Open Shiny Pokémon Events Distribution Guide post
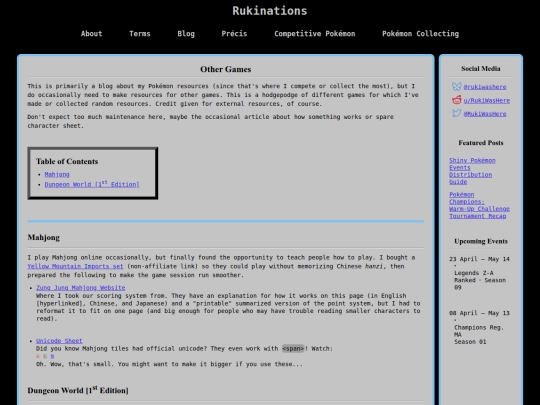 [x=472, y=171]
